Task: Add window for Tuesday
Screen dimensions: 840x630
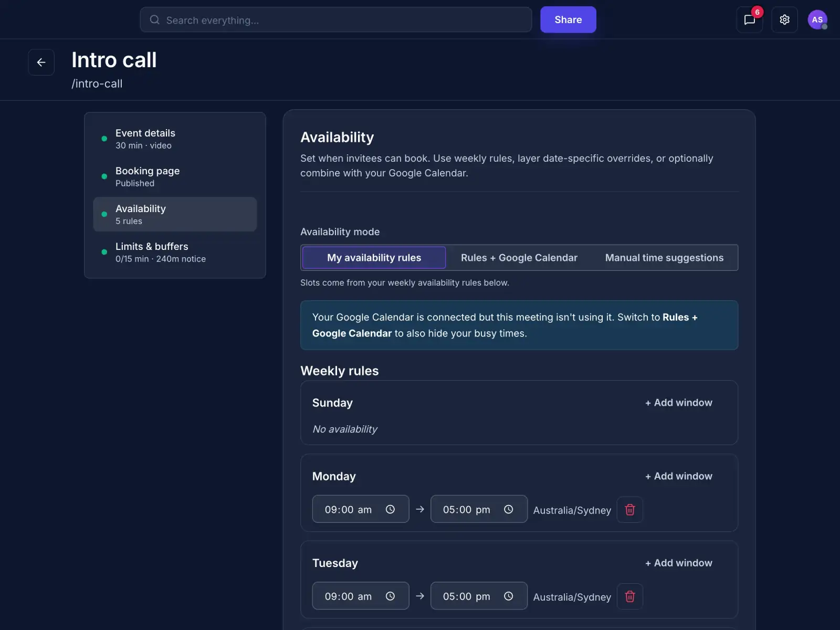Action: (678, 563)
